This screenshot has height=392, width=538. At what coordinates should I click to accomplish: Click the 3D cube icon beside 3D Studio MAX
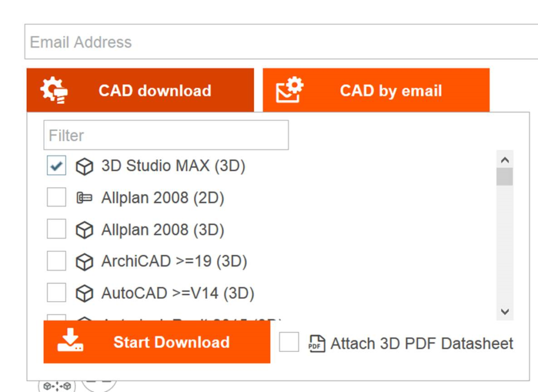(84, 166)
